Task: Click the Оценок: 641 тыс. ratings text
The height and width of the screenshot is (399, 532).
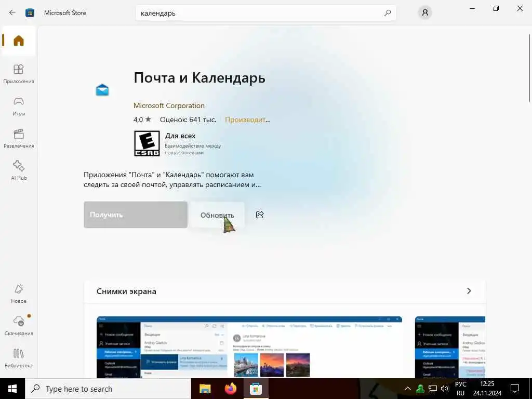Action: coord(188,120)
